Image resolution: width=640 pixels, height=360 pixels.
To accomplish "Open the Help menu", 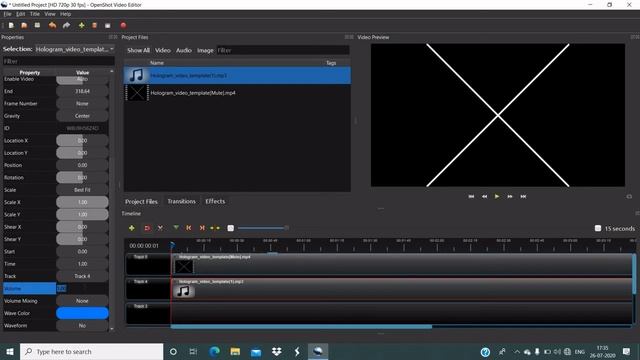I will click(65, 14).
